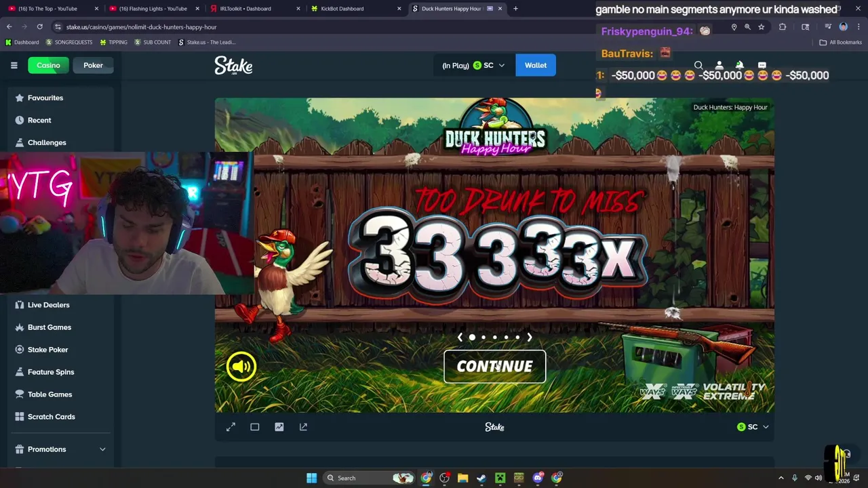This screenshot has height=488, width=868.
Task: Click CONTINUE in the game
Action: 494,367
